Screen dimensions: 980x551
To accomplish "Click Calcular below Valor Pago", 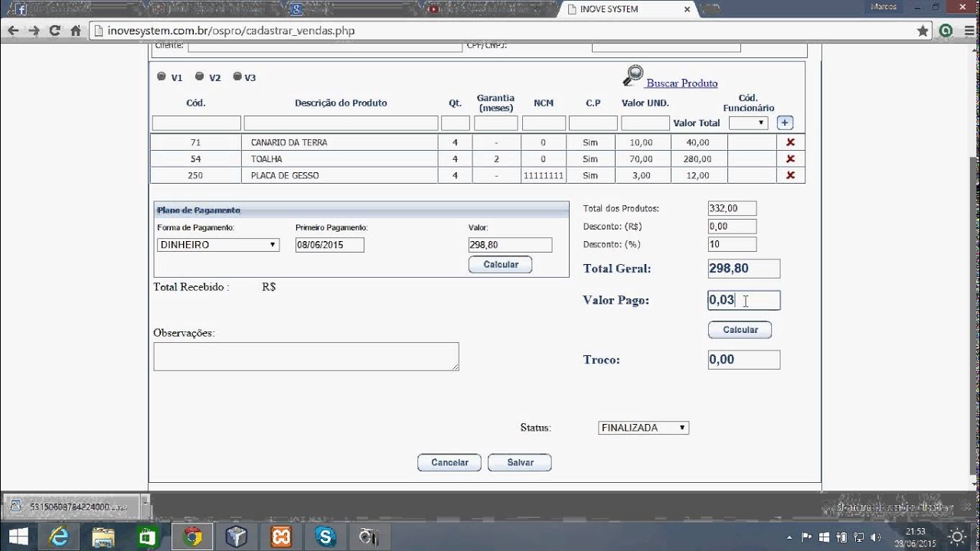I will click(740, 330).
